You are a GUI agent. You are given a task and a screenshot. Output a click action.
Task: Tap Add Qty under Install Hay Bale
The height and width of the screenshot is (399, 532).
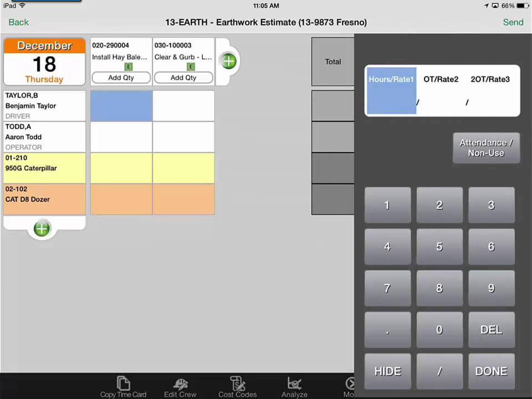pyautogui.click(x=121, y=78)
